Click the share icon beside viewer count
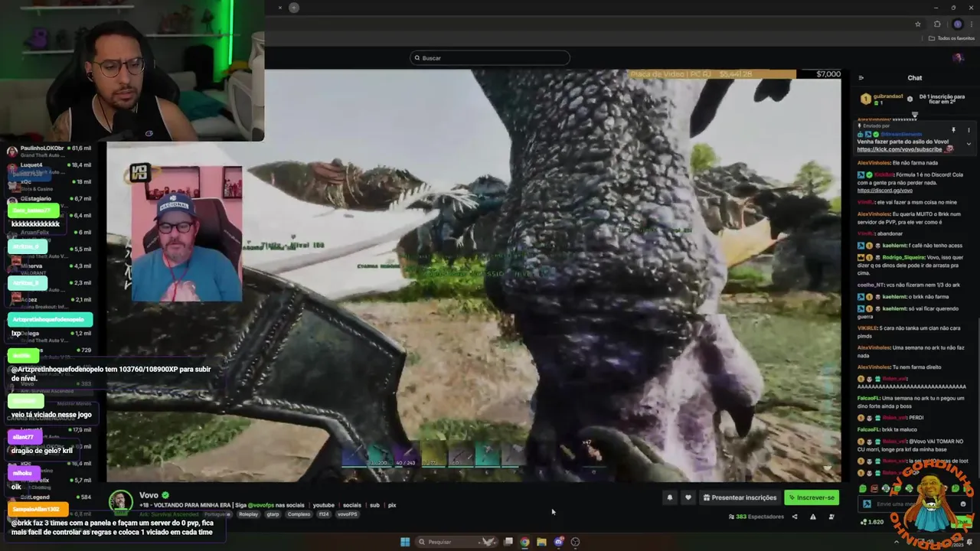Screen dimensions: 980x551 point(794,517)
